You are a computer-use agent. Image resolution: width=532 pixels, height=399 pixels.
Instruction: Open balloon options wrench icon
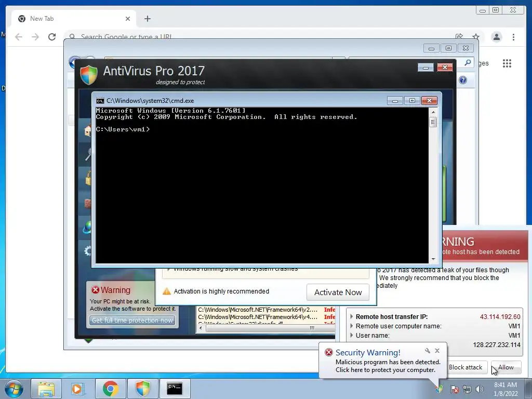pyautogui.click(x=427, y=351)
